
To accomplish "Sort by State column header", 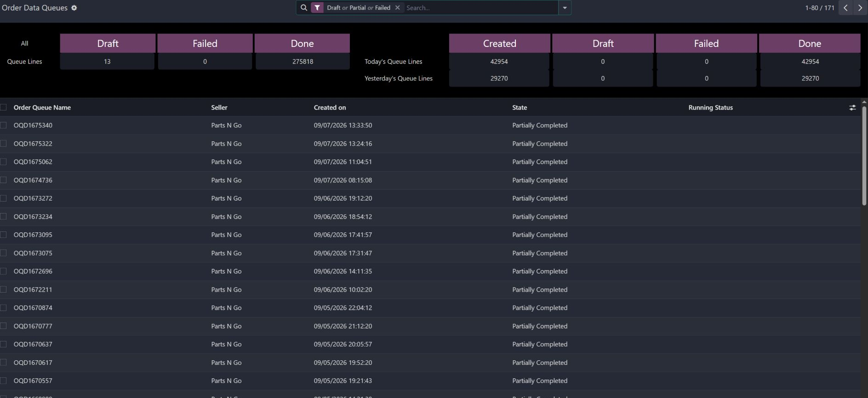I will pyautogui.click(x=520, y=108).
